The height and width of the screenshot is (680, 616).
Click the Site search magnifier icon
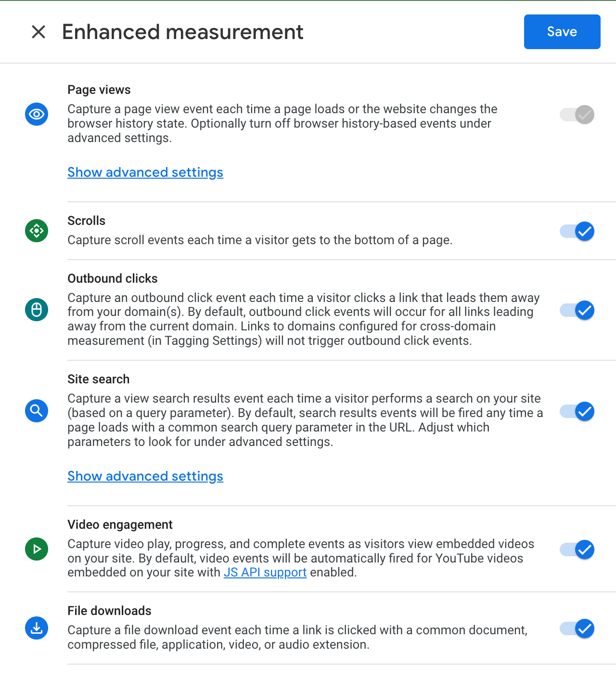(37, 411)
